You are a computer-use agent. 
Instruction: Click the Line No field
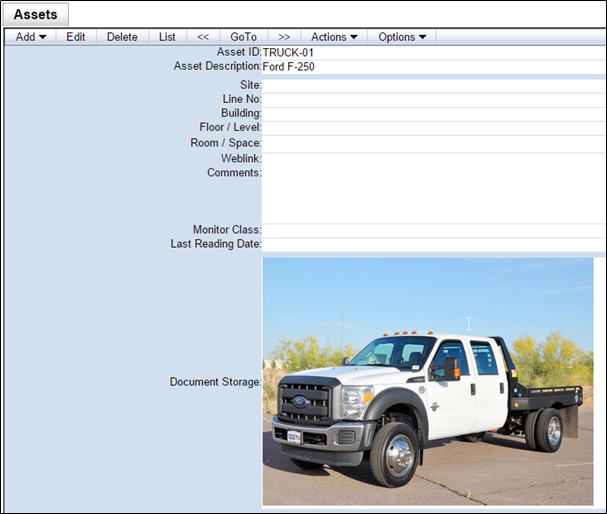[x=433, y=100]
